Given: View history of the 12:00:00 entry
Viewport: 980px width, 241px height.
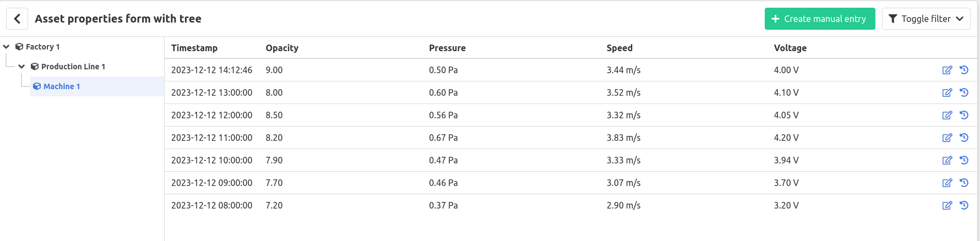Looking at the screenshot, I should 964,115.
